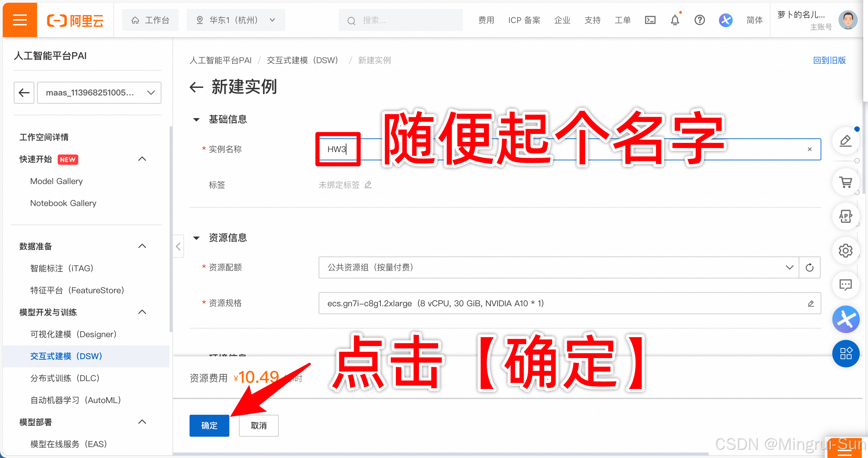
Task: Click the 确定 confirm button
Action: tap(209, 425)
